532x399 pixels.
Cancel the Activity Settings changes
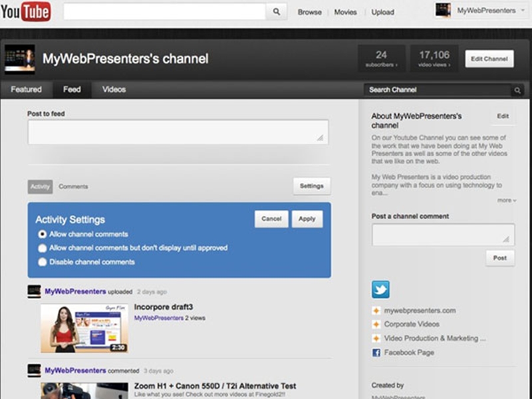271,219
